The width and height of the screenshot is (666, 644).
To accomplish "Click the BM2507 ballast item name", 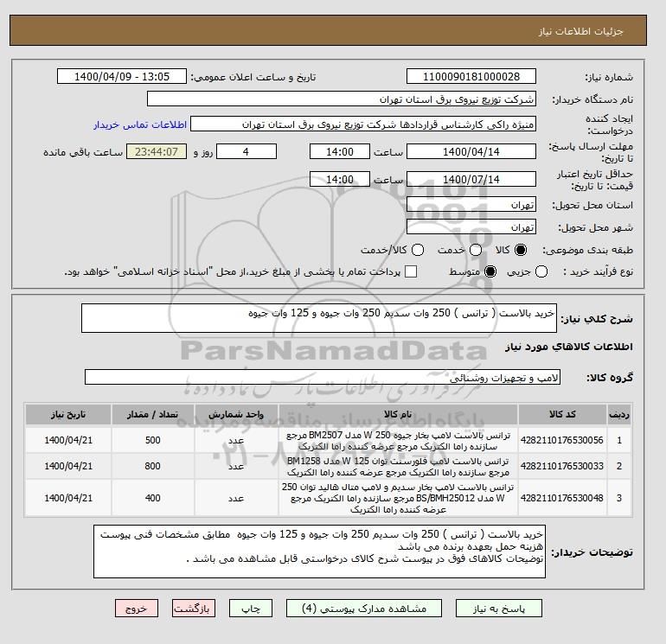I will (398, 441).
